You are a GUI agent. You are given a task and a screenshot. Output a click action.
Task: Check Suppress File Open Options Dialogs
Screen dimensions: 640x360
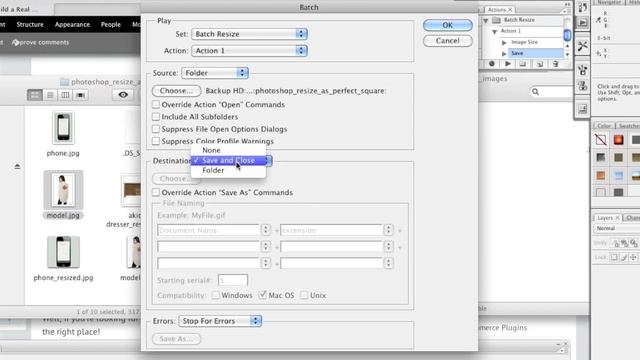[156, 129]
